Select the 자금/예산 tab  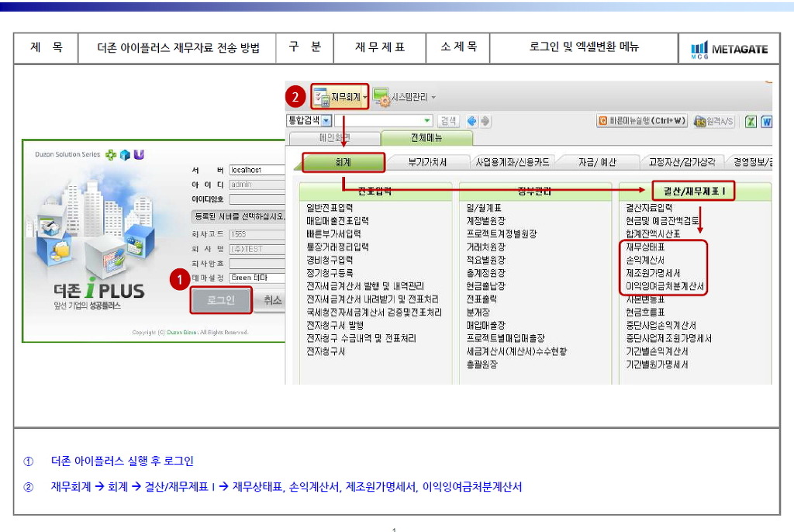(598, 162)
